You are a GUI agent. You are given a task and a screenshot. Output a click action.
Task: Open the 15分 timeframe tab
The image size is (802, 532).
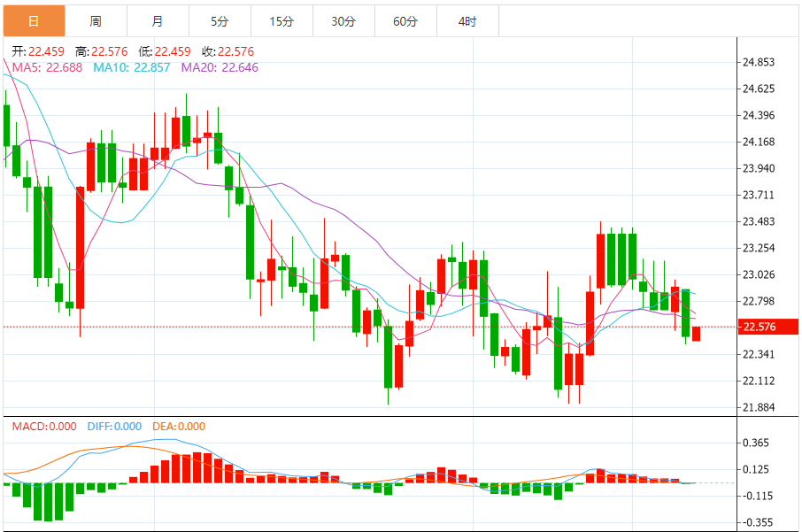click(281, 21)
